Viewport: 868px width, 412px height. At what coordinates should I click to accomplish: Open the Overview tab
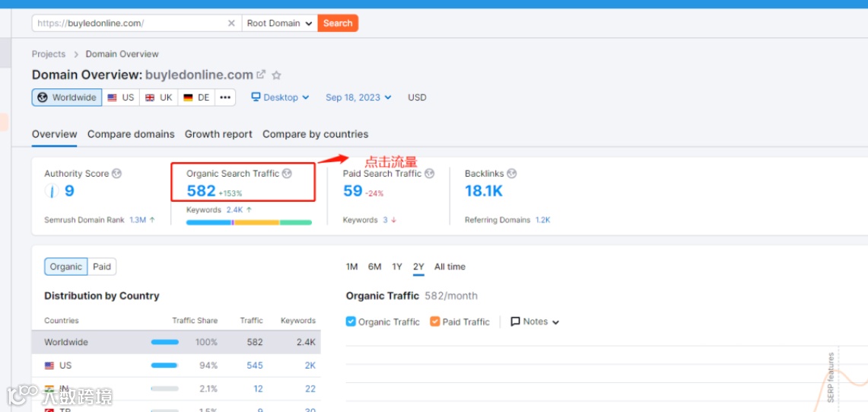(54, 134)
